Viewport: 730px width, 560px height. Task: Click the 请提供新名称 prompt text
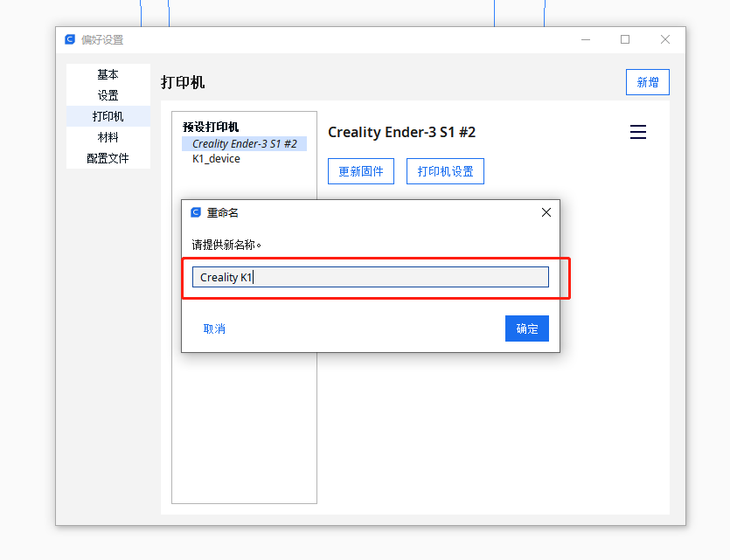(226, 245)
